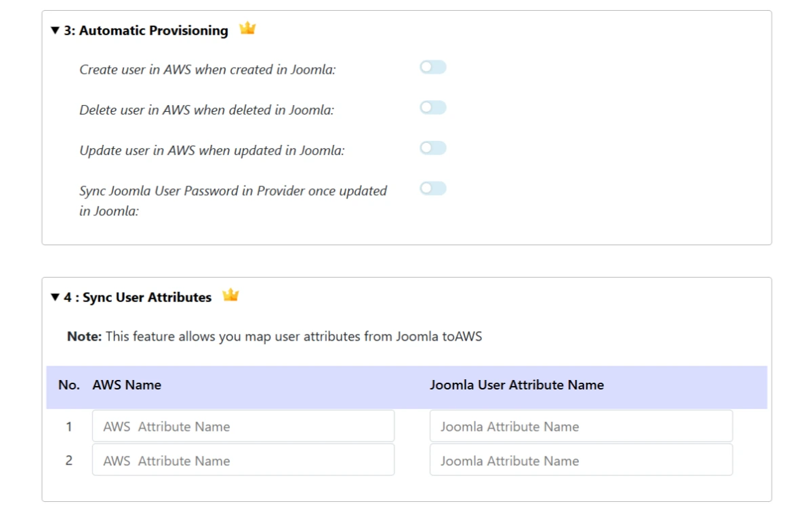Click the Joomla User Attribute Name header
The image size is (812, 508).
point(517,385)
